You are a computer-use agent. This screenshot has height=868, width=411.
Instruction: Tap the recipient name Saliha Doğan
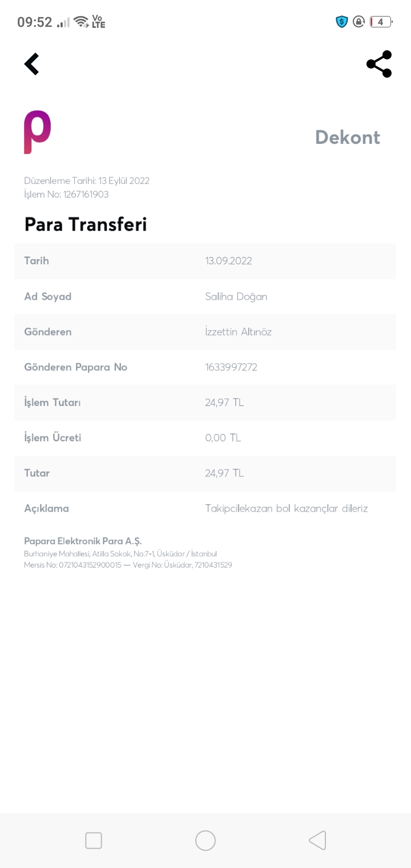[236, 297]
